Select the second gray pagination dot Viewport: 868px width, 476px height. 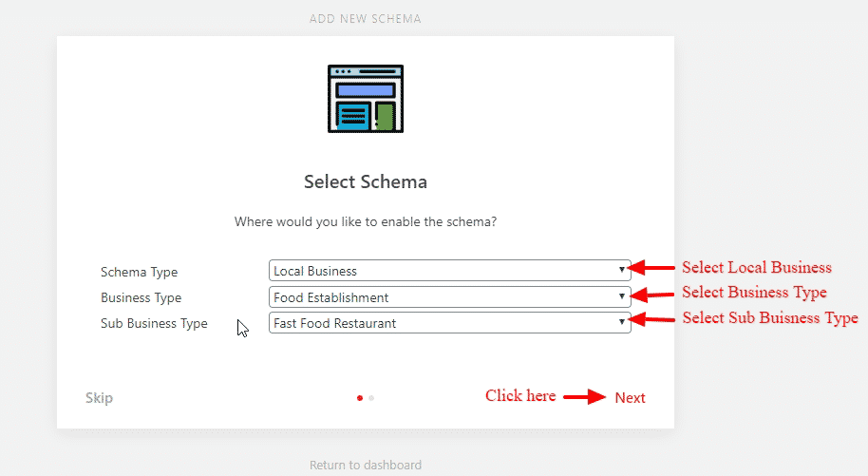coord(371,398)
